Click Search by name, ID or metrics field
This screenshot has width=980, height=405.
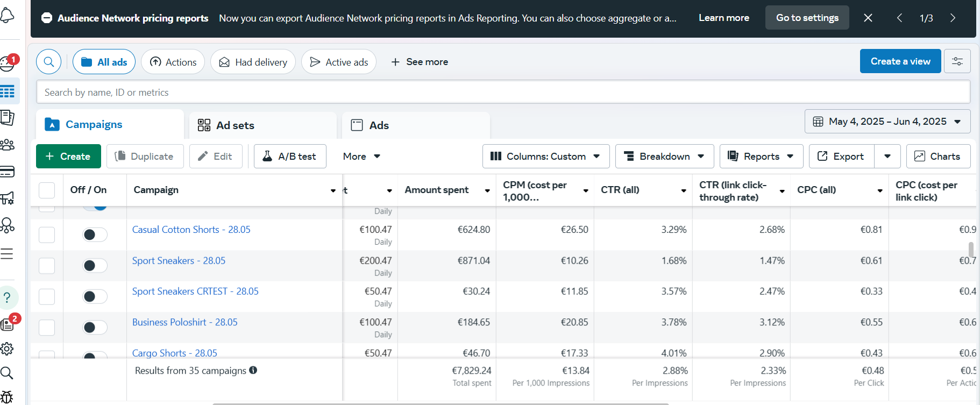(503, 92)
